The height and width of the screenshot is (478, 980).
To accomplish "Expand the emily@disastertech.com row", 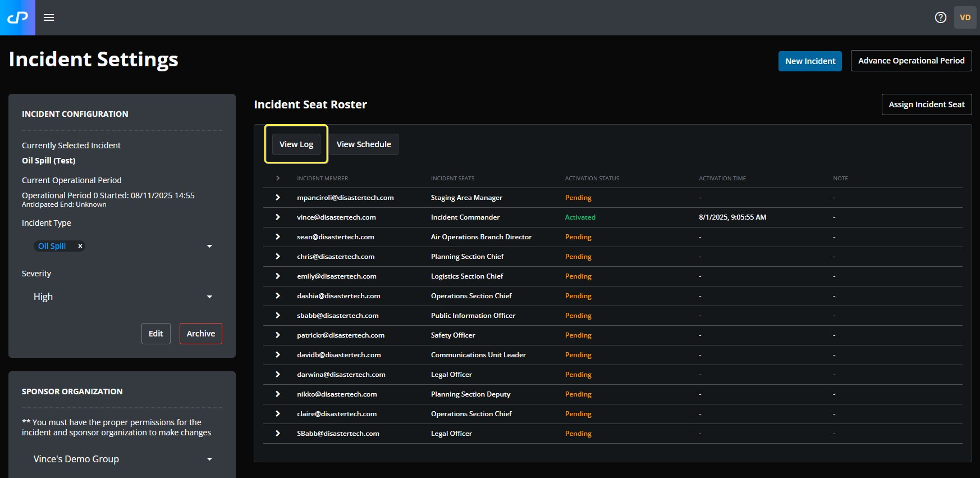I will tap(277, 276).
